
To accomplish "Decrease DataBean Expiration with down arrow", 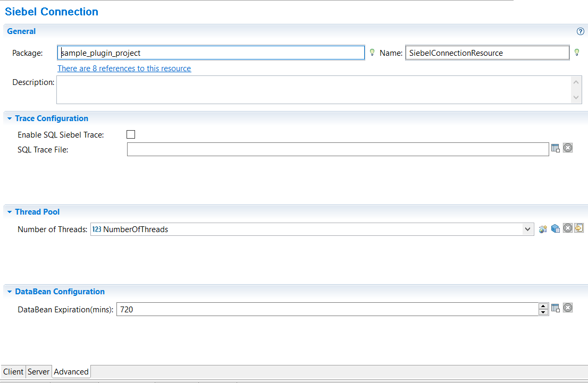I will (543, 312).
